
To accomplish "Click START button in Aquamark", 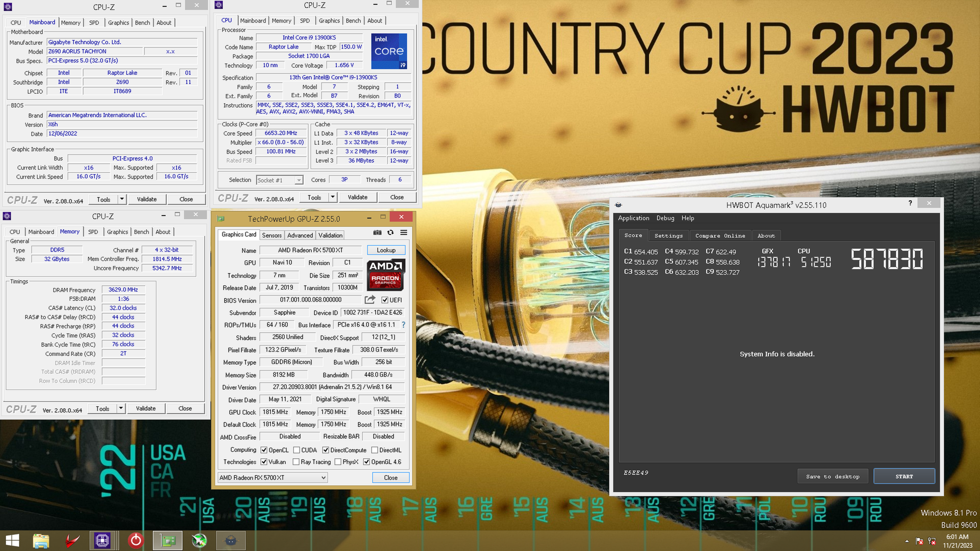I will coord(904,476).
